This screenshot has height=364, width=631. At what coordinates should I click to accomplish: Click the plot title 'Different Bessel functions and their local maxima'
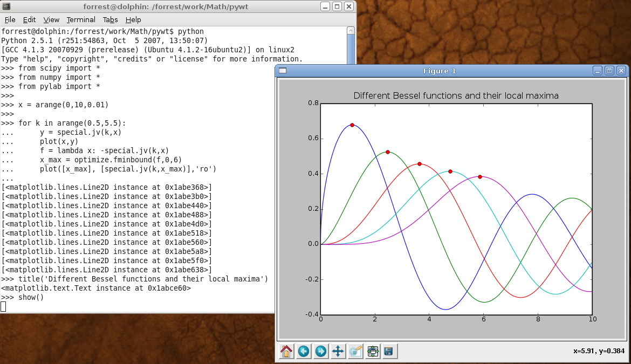(456, 96)
